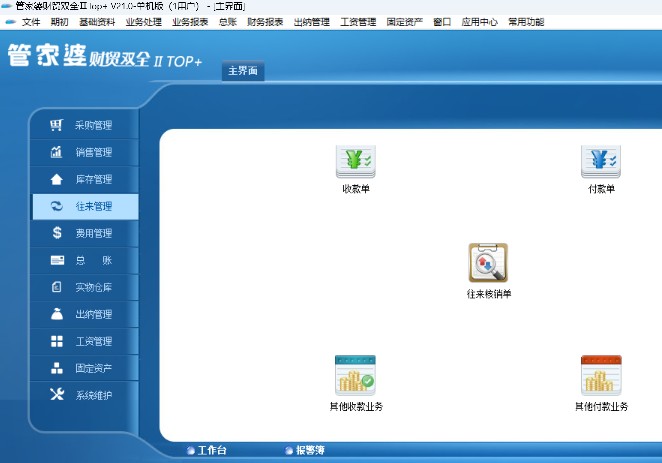Click the dollar sign icon beside 费用管理

coord(57,233)
